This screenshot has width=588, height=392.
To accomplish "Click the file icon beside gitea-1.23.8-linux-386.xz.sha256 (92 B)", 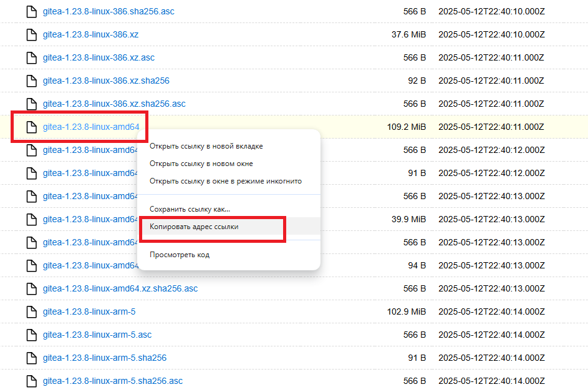I will [x=32, y=81].
